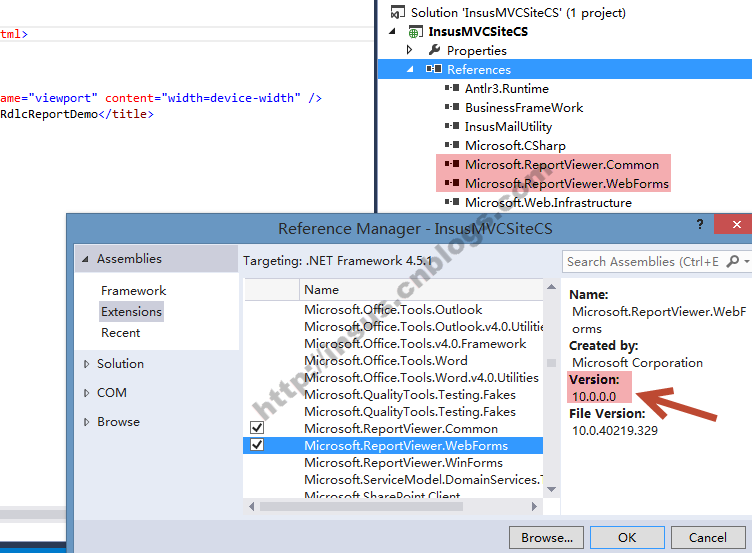Click the vertical scrollbar up arrow in assembly list
752x553 pixels.
click(552, 287)
